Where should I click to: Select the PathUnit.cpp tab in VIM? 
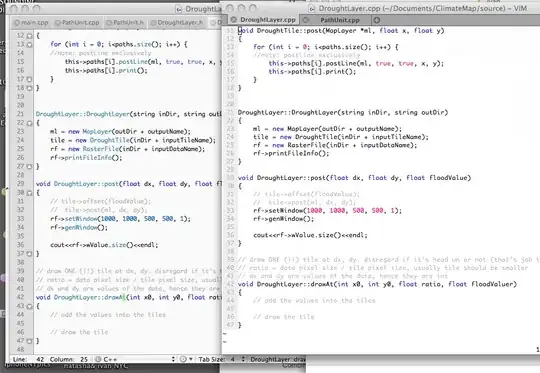point(336,20)
